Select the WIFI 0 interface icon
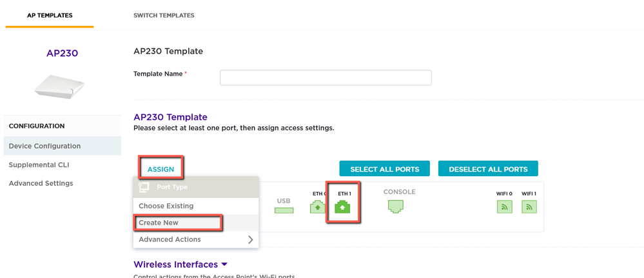The width and height of the screenshot is (644, 278). pyautogui.click(x=504, y=206)
